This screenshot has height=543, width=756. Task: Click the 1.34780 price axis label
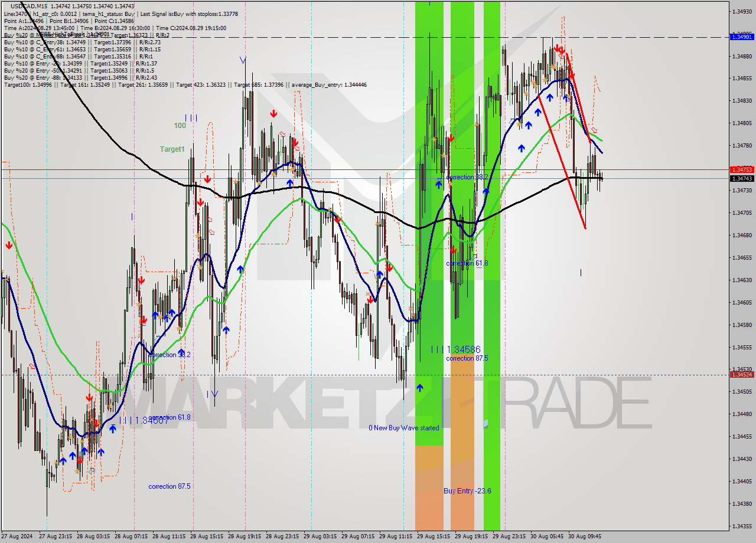pos(742,146)
